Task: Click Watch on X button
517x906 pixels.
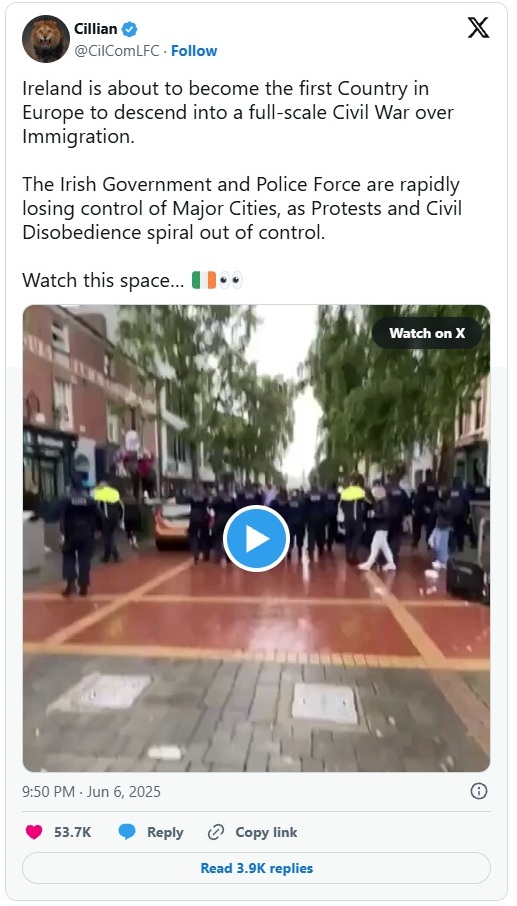Action: point(427,333)
